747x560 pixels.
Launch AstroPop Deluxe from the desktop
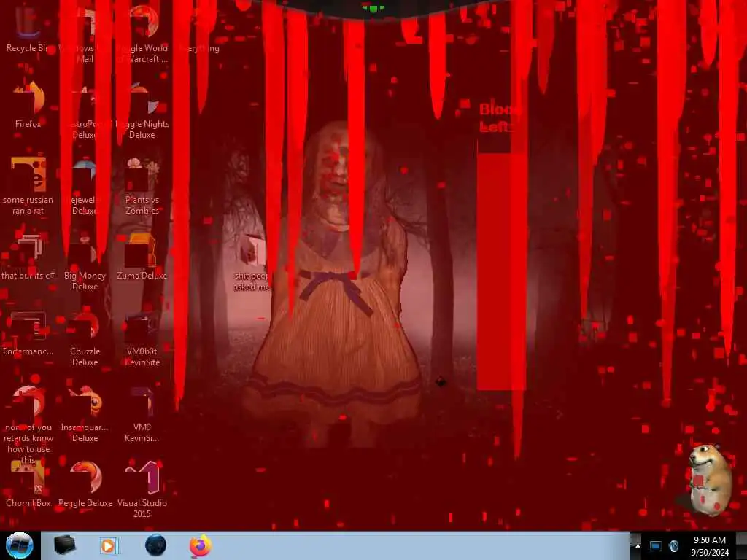coord(85,111)
